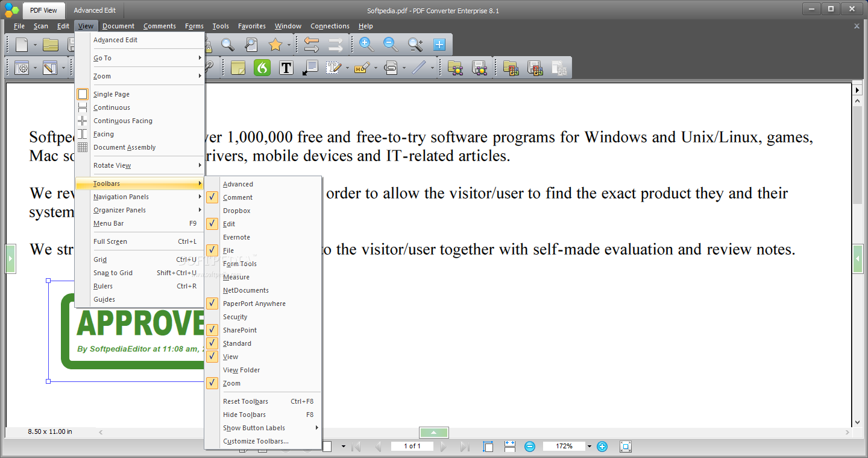Expand the Show Button Labels submenu
868x458 pixels.
pyautogui.click(x=263, y=428)
